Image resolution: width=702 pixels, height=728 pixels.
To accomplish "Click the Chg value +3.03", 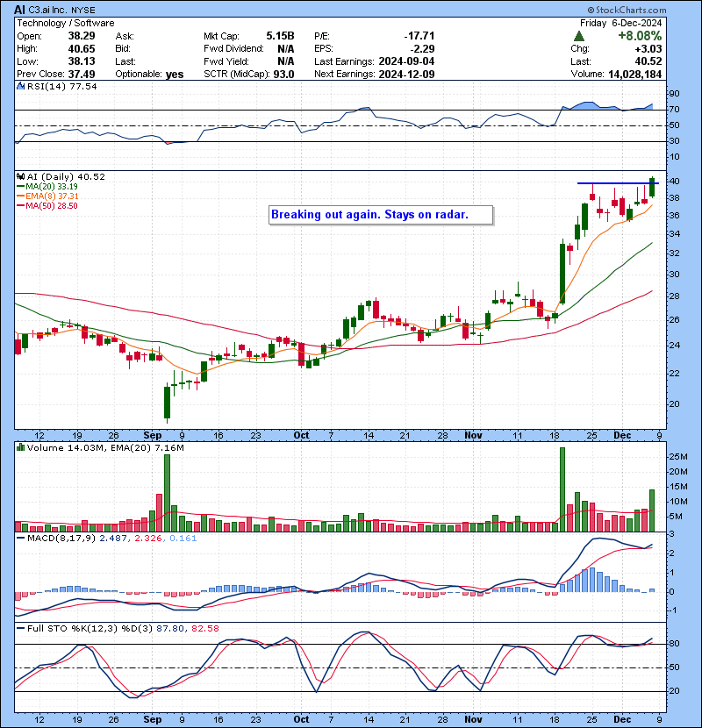I will 648,49.
